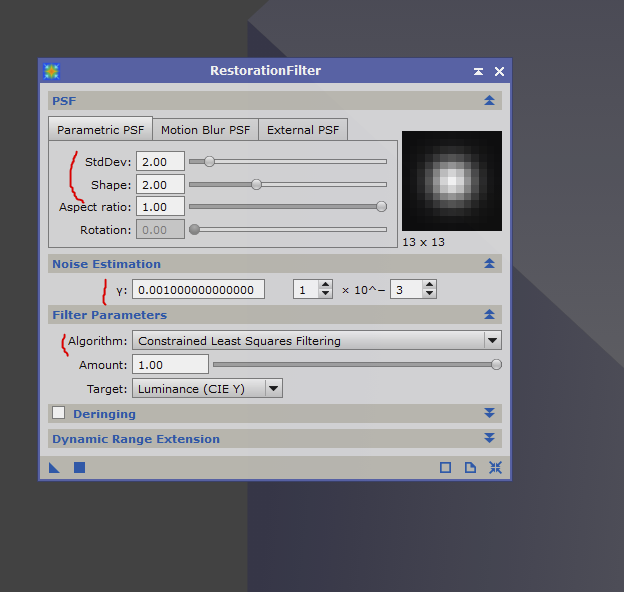Click the StdDev value field
Image resolution: width=624 pixels, height=592 pixels.
(160, 162)
